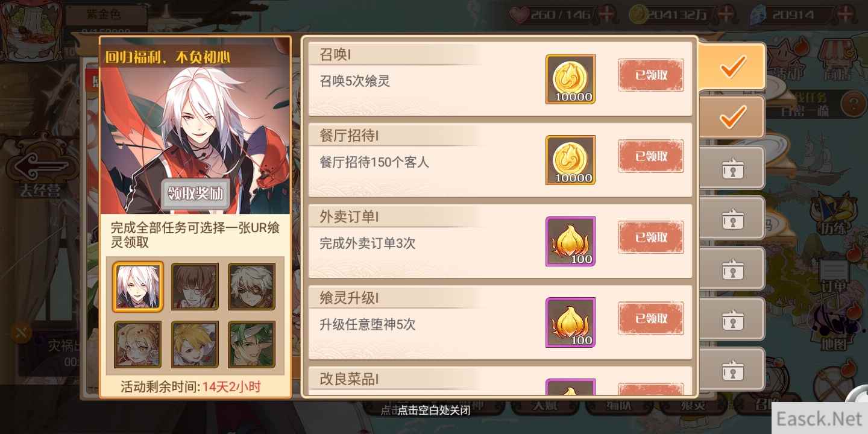Choose the eyepatch silver-haired character portrait
This screenshot has width=868, height=434.
[x=251, y=286]
